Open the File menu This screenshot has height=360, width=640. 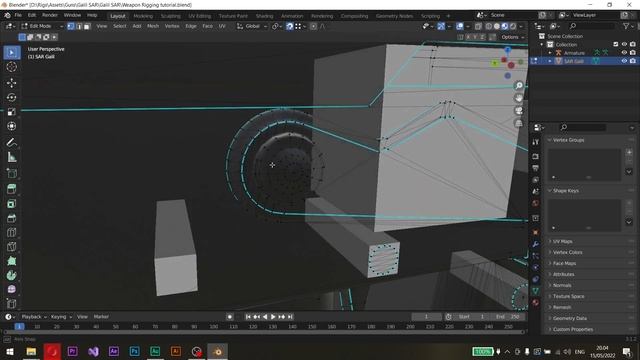[18, 16]
